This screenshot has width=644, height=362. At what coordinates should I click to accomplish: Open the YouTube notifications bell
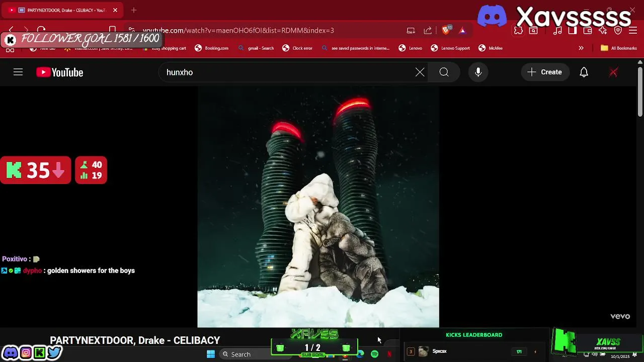click(584, 72)
